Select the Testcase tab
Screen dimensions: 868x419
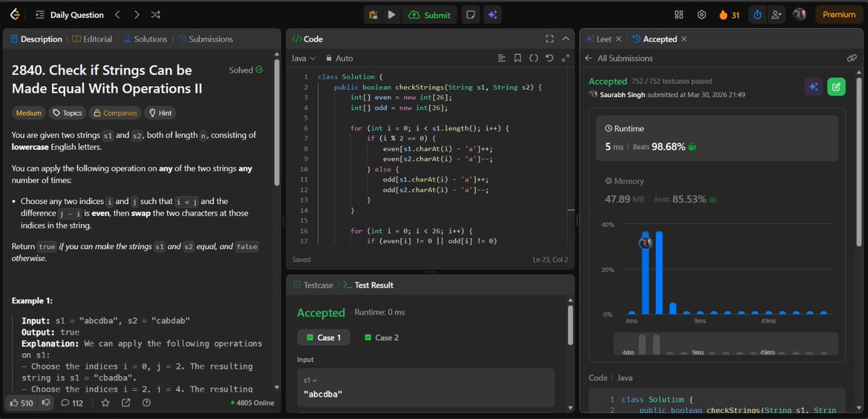(x=312, y=285)
